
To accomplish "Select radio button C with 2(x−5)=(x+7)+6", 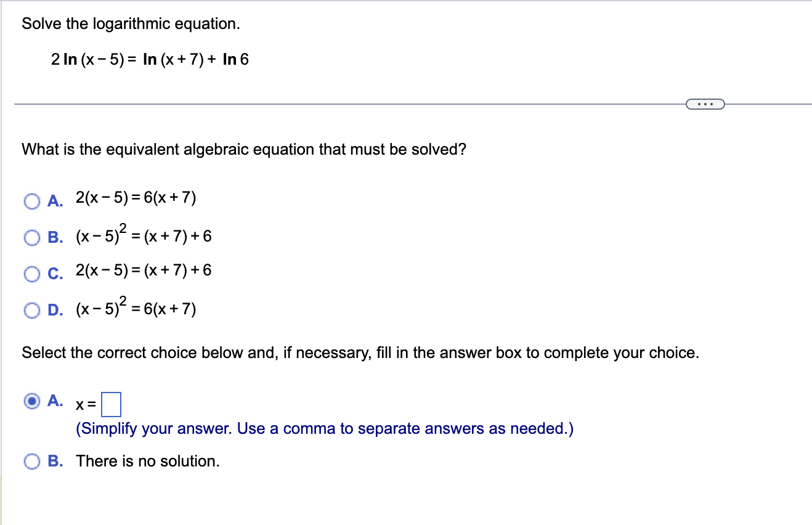I will (31, 273).
